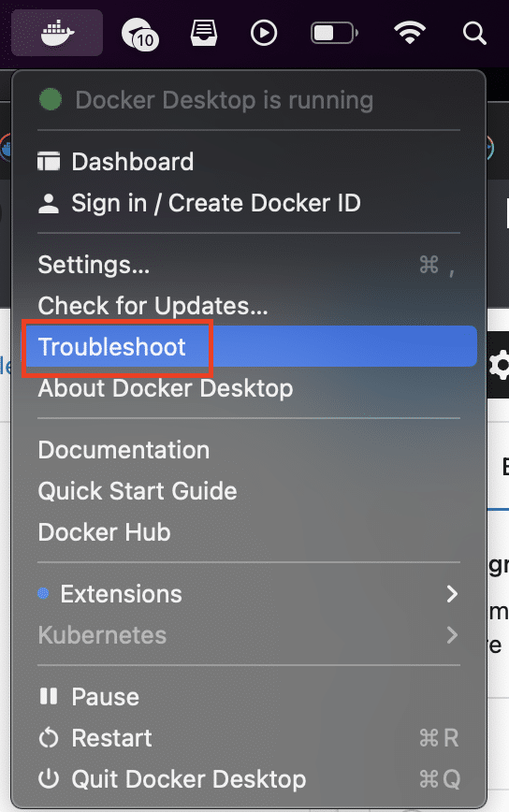Click the gear icon beside the menu
The image size is (509, 812).
(x=499, y=366)
